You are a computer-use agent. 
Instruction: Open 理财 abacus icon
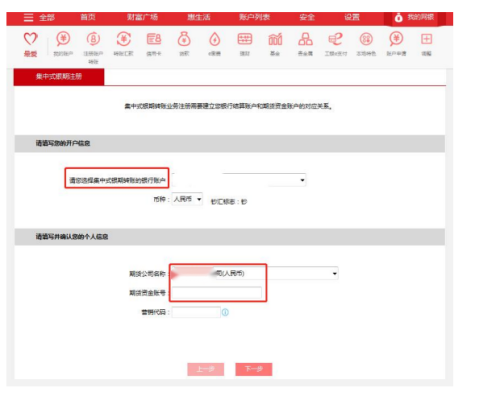tap(245, 43)
